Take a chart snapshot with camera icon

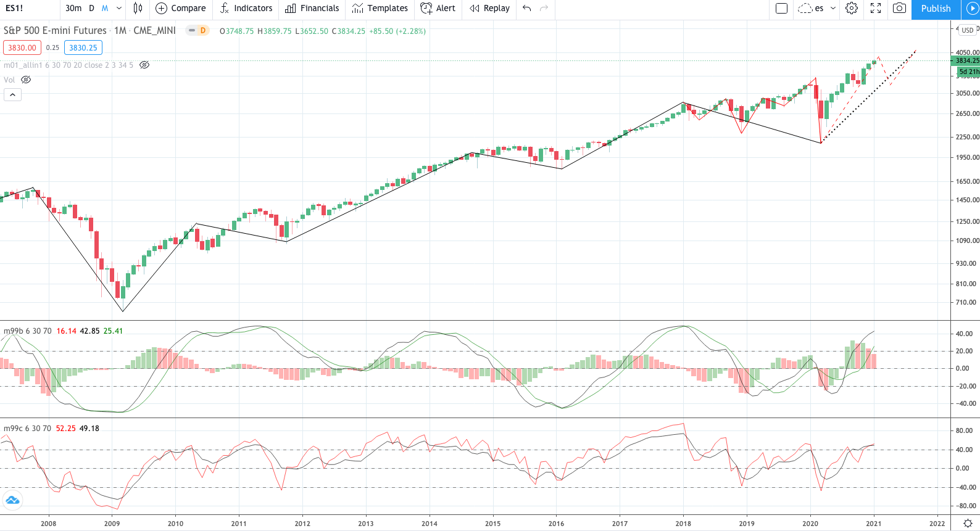click(x=900, y=8)
